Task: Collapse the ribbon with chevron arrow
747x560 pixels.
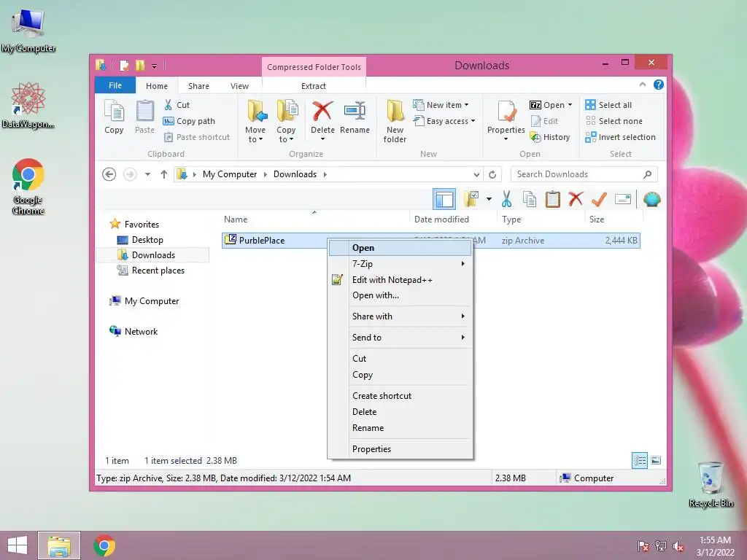Action: click(643, 85)
